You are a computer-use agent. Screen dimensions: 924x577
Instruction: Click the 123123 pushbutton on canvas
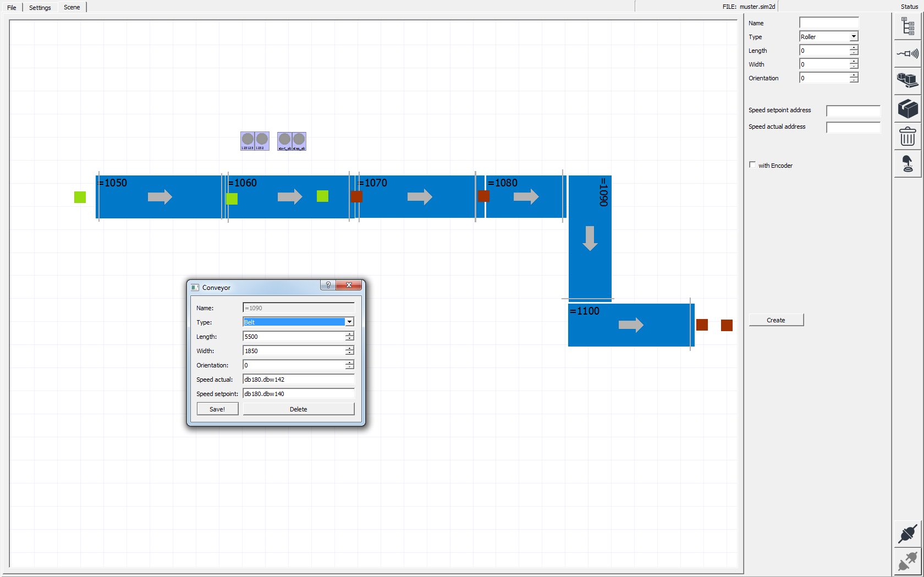point(248,141)
